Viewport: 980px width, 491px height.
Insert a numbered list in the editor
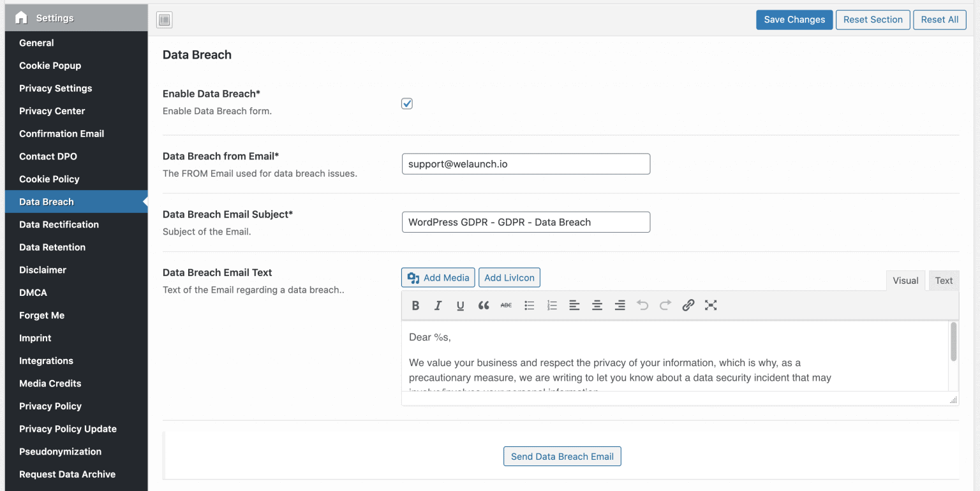(552, 305)
